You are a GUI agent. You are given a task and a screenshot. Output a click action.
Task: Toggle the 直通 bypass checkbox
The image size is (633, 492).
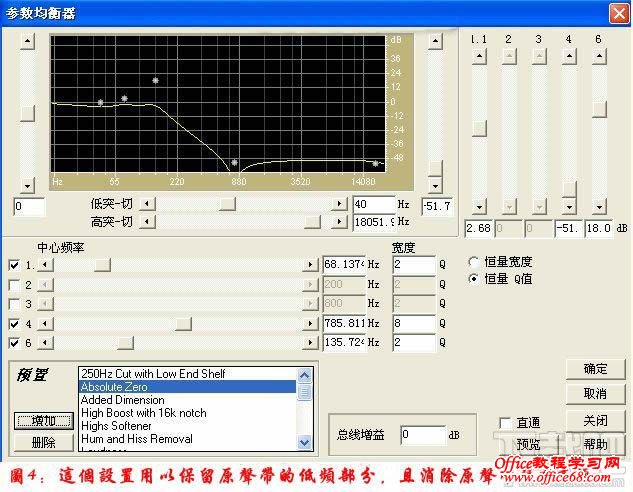(x=506, y=423)
